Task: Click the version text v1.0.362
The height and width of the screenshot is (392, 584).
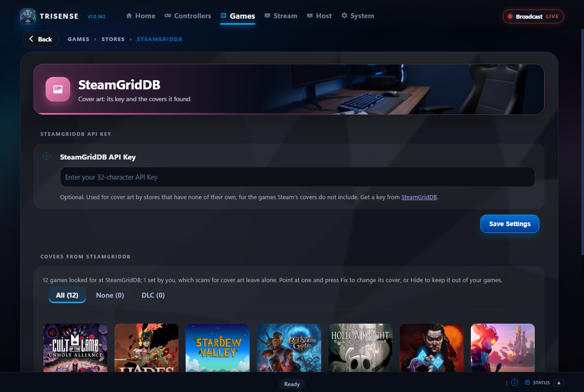Action: 96,17
